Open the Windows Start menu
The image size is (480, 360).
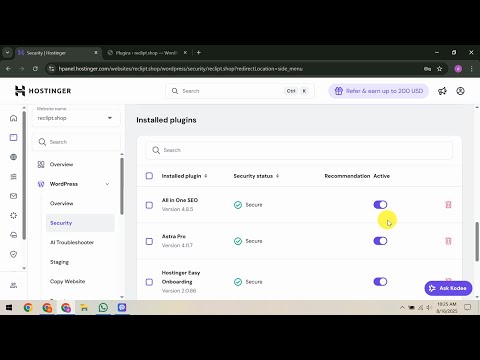click(x=9, y=307)
